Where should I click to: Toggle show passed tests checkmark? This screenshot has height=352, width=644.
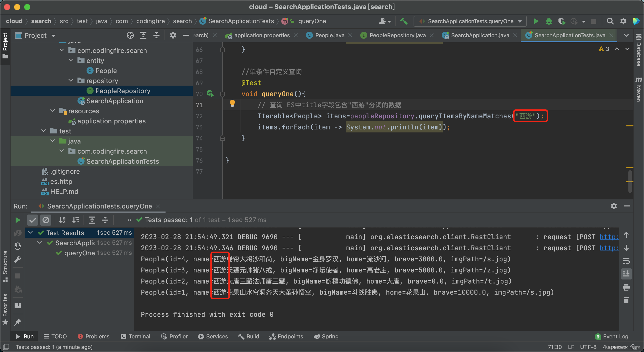(33, 220)
